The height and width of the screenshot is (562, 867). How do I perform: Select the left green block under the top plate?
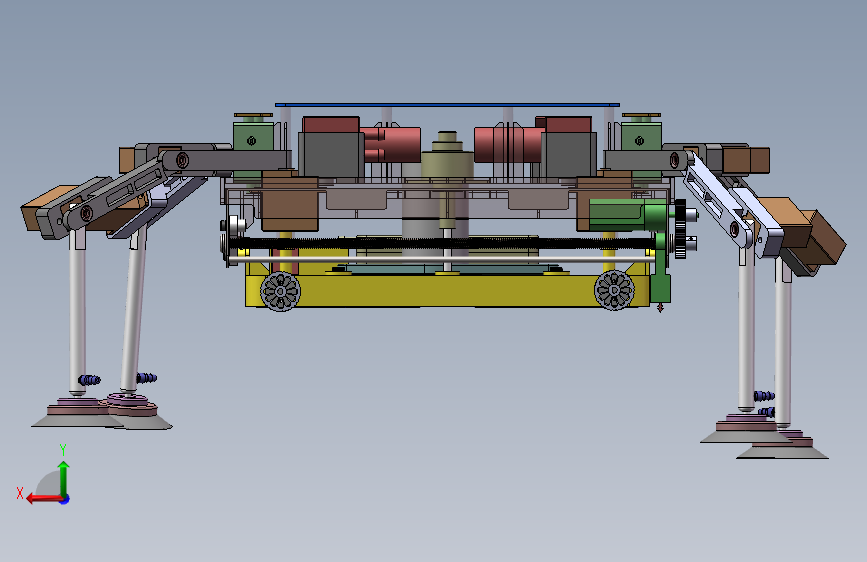(x=253, y=138)
